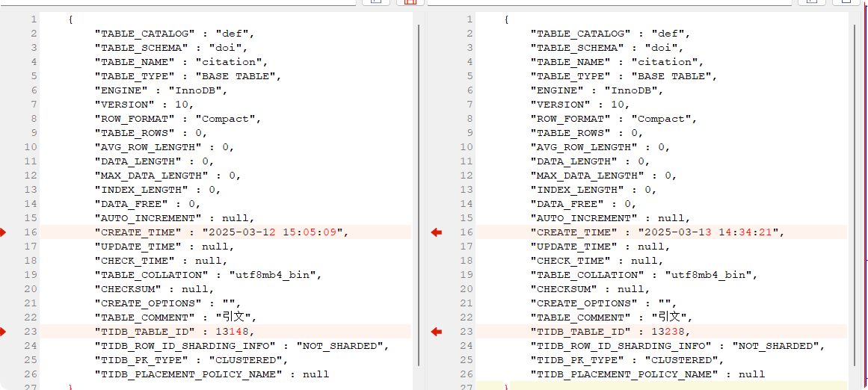Click "TABLE_ROWS" : 0 in left pane
This screenshot has height=390, width=868.
(150, 133)
